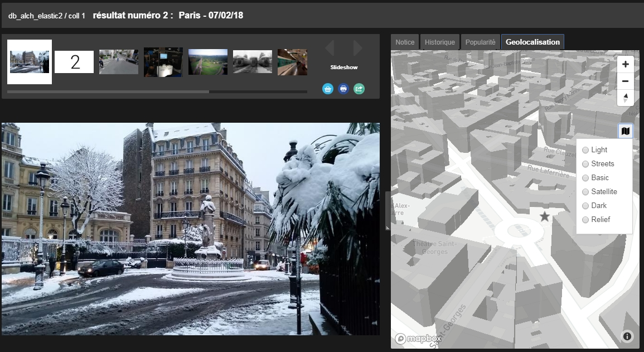This screenshot has width=644, height=352.
Task: Click the blue print icon
Action: click(343, 89)
